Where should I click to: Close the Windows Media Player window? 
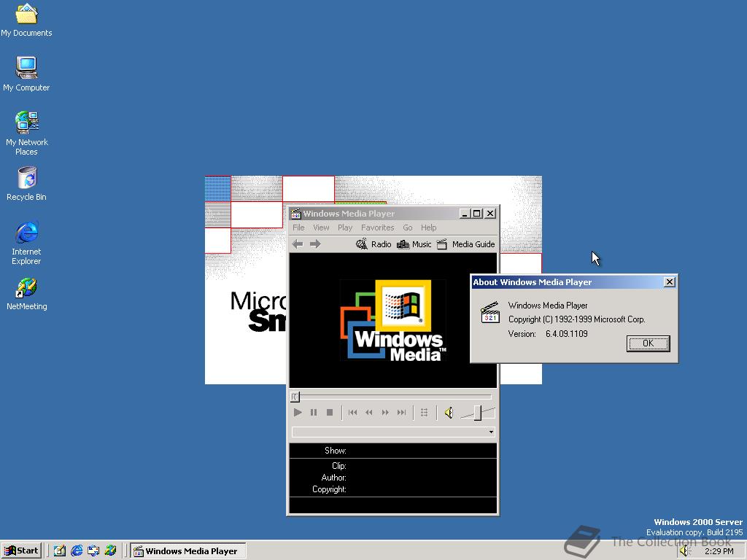point(489,214)
